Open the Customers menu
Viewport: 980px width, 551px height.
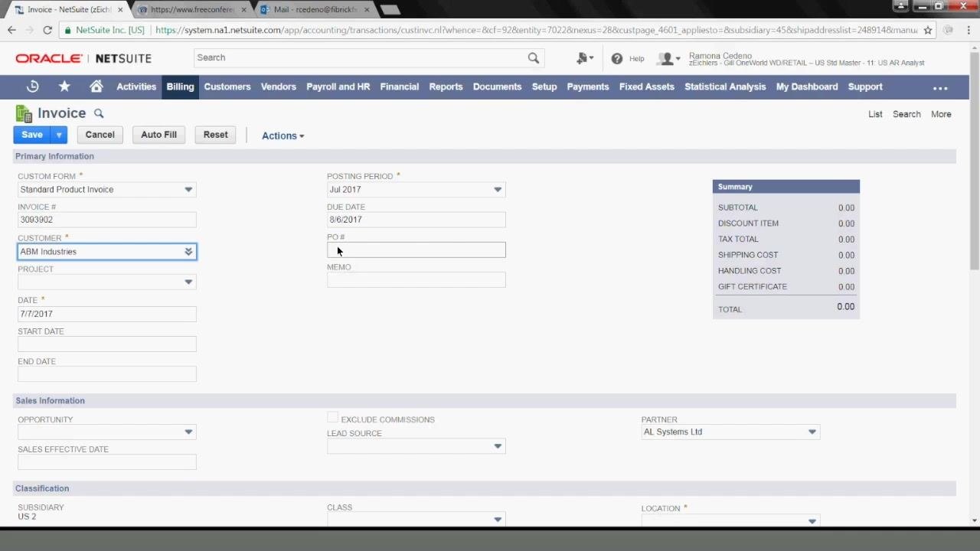coord(227,86)
